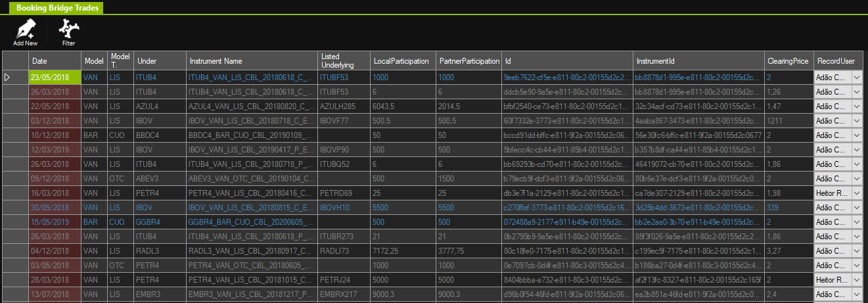Image resolution: width=868 pixels, height=303 pixels.
Task: Click the PartnerParticipation column header
Action: coord(468,61)
